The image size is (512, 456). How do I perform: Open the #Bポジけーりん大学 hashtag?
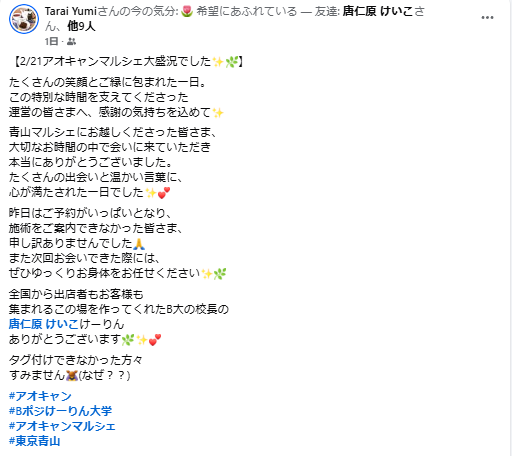(60, 411)
